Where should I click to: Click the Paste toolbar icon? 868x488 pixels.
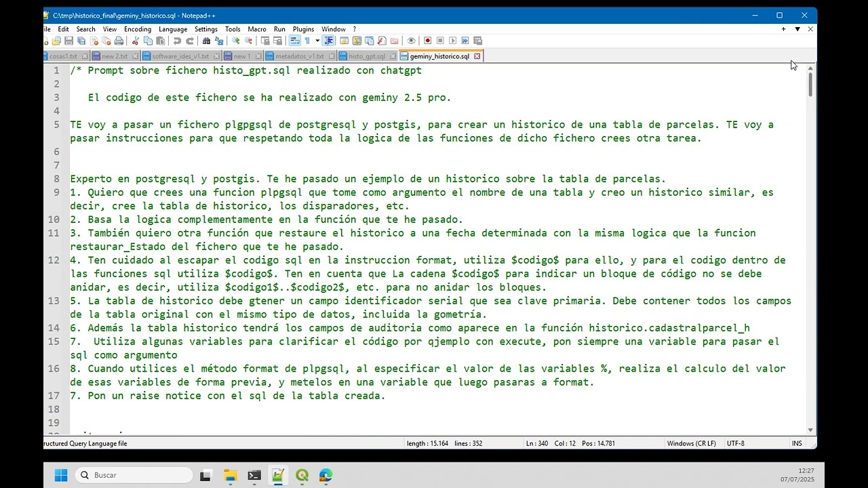pyautogui.click(x=161, y=41)
